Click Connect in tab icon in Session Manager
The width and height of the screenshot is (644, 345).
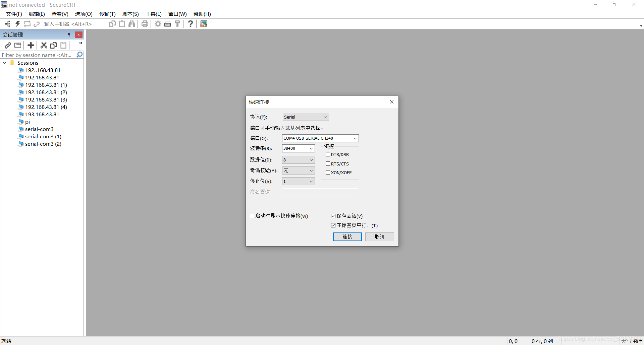tap(18, 45)
